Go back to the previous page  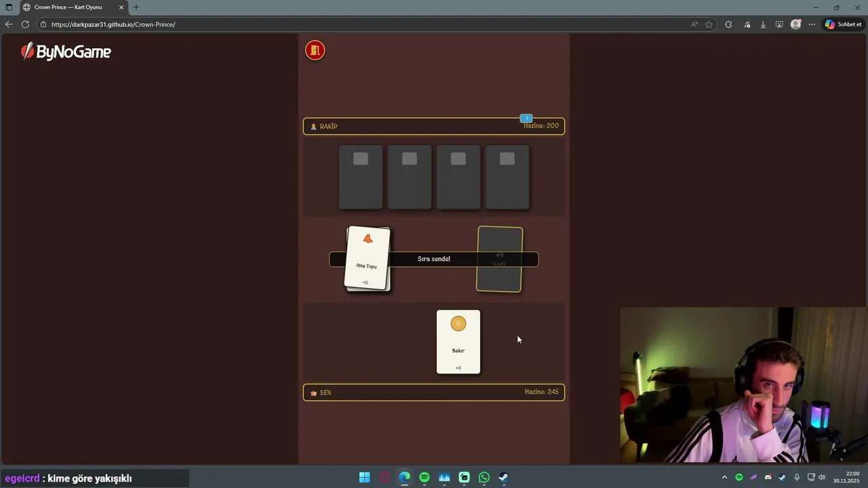(9, 24)
